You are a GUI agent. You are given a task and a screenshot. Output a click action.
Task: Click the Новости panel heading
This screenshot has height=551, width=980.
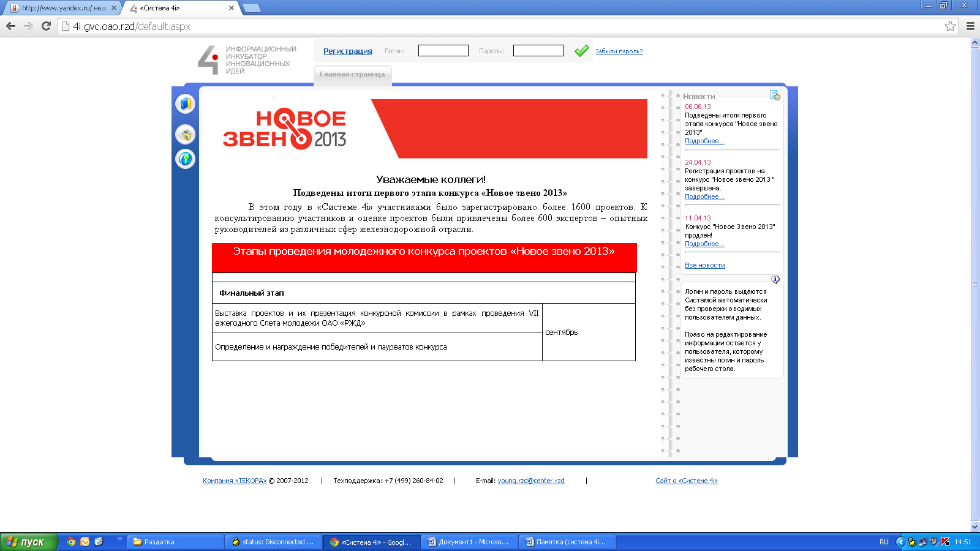tap(699, 96)
